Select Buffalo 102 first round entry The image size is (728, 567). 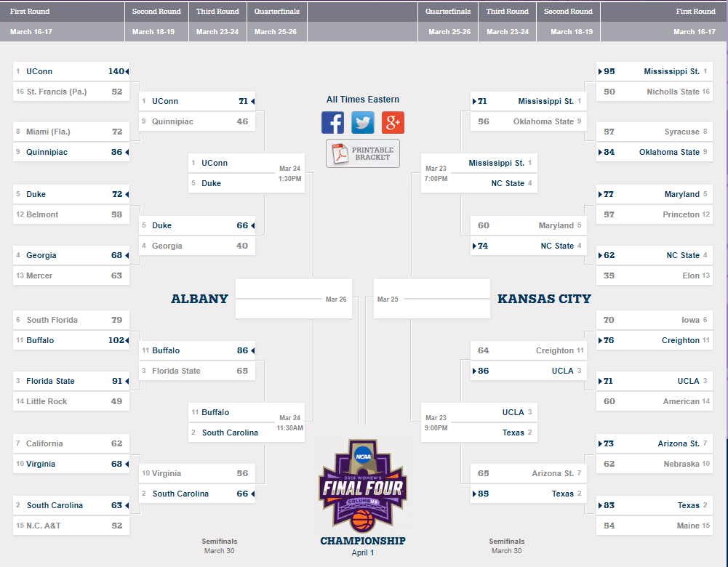[71, 340]
